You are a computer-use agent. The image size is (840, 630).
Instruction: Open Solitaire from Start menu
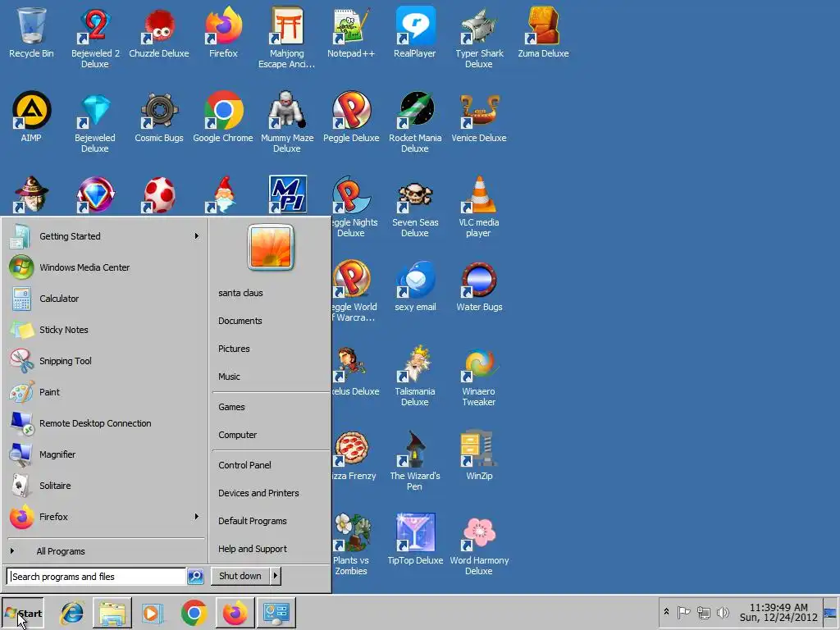tap(106, 486)
